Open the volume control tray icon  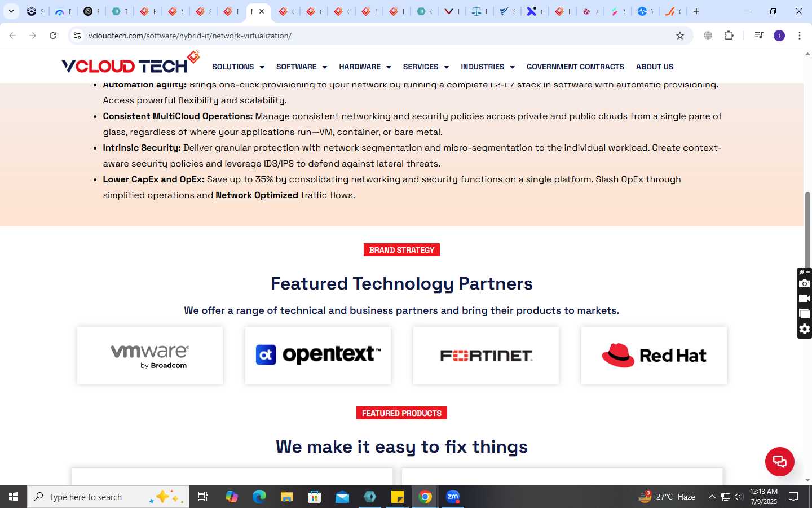pyautogui.click(x=739, y=497)
